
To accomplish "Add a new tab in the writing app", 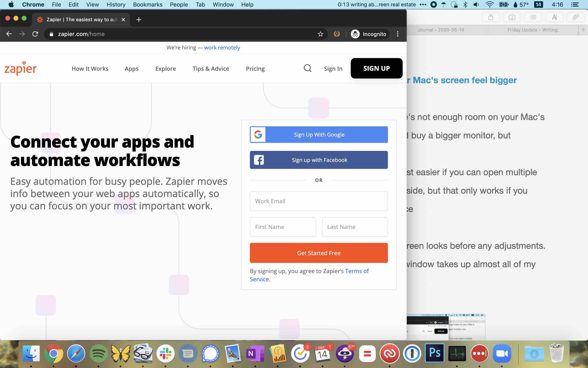I will tap(583, 30).
